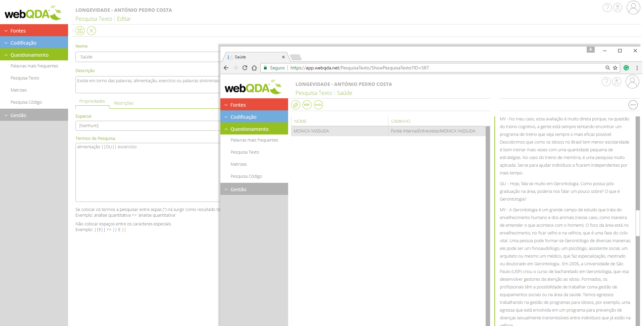644x326 pixels.
Task: Click the Descrição text area
Action: (148, 85)
